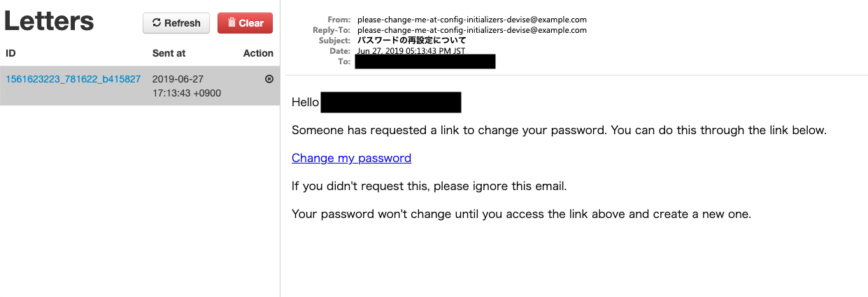Click the Action column header
Viewport: 868px width, 297px height.
[x=258, y=53]
